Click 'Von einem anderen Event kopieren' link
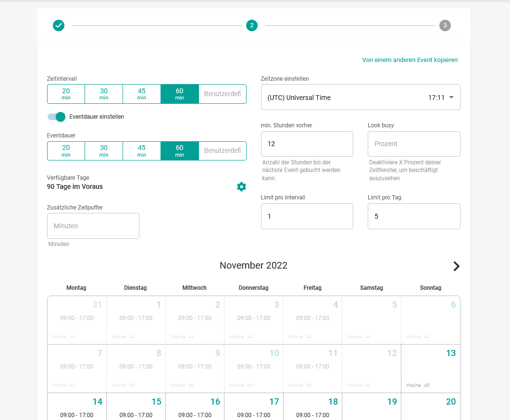This screenshot has width=510, height=420. tap(410, 60)
